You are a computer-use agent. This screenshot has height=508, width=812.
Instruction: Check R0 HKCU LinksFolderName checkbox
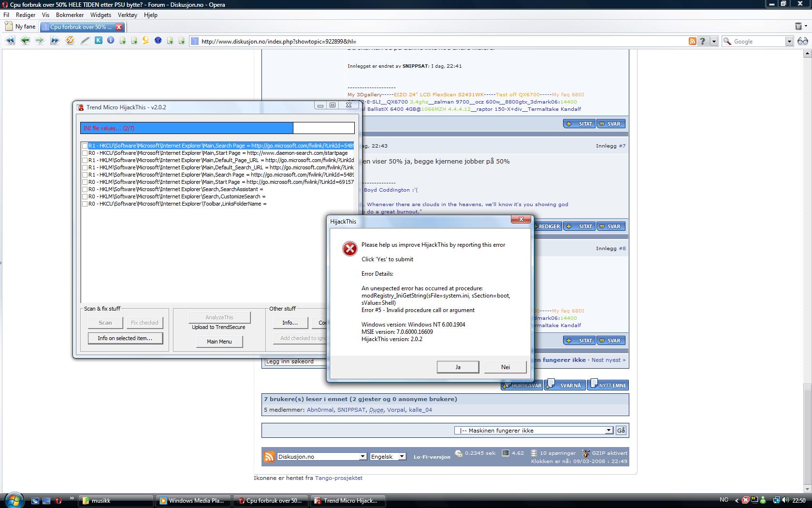coord(85,204)
